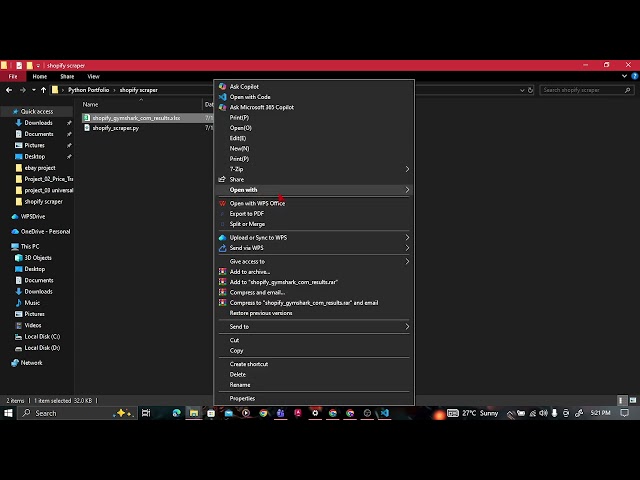The image size is (640, 480).
Task: Open the View ribbon tab
Action: click(93, 76)
